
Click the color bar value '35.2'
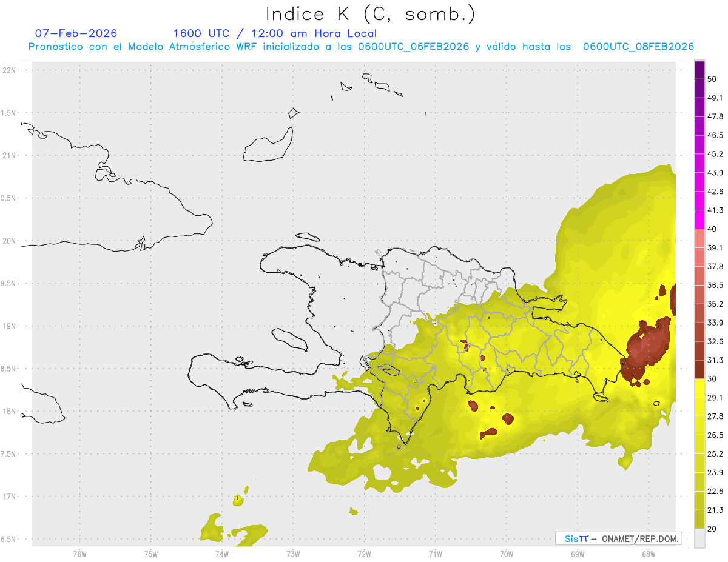(x=715, y=304)
